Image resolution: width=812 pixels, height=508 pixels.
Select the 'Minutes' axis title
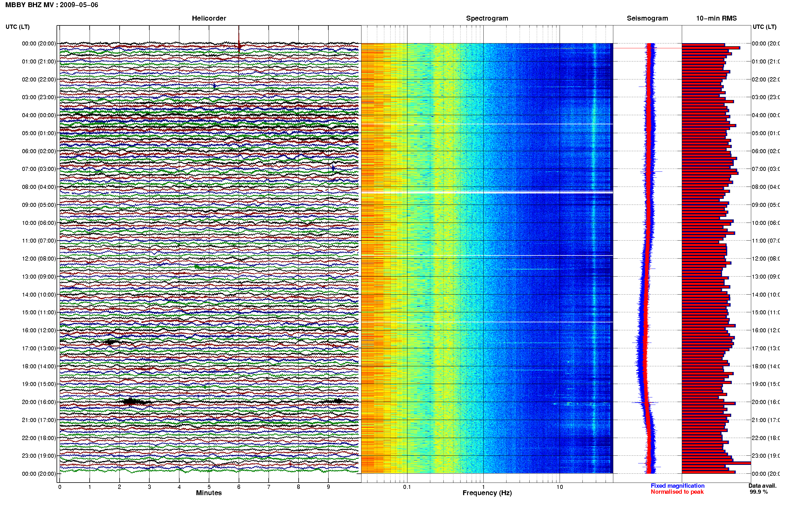click(x=209, y=493)
